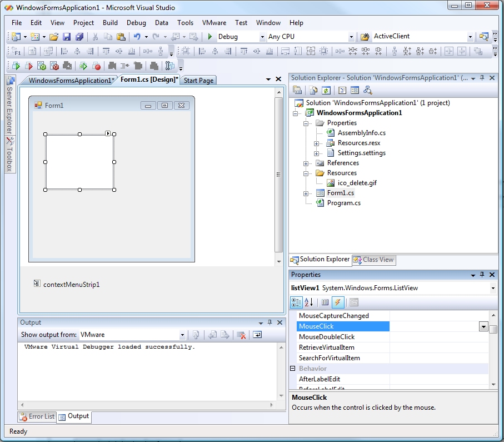Screen dimensions: 504x442
Task: Open the 'Show output from' VMware dropdown
Action: (x=182, y=335)
